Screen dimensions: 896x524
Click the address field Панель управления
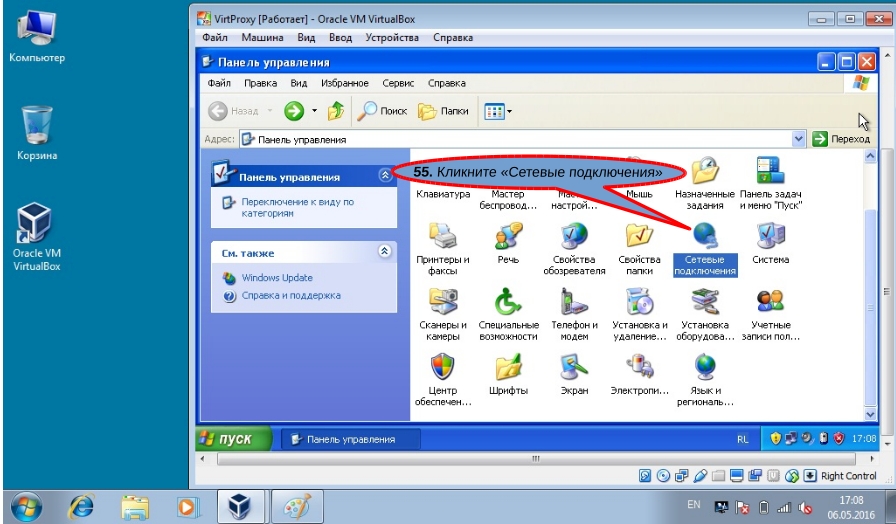coord(516,139)
